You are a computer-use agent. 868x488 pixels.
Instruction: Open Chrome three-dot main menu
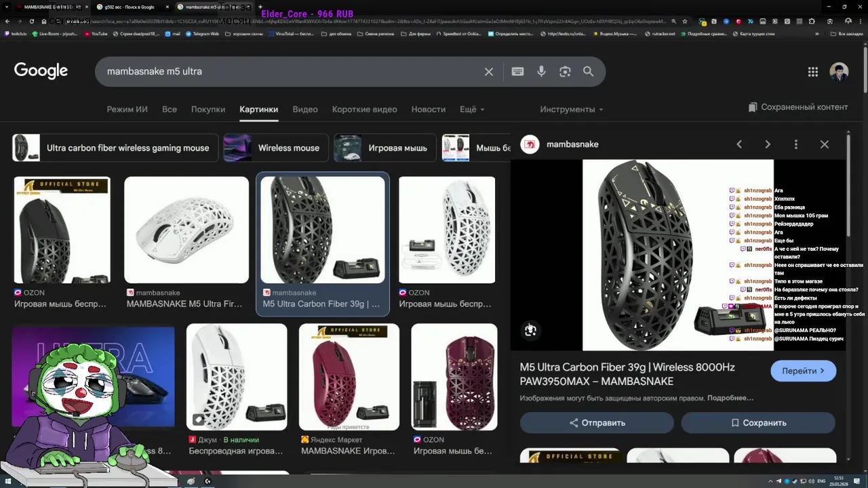860,21
